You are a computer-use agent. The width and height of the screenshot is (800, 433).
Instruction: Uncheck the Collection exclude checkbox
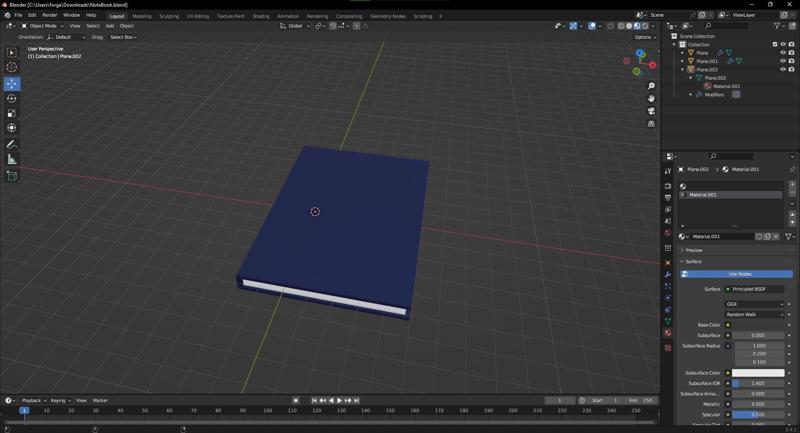coord(775,44)
